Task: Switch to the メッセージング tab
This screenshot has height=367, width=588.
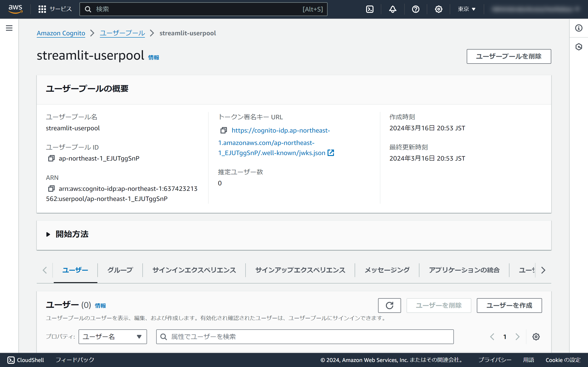Action: pyautogui.click(x=387, y=270)
